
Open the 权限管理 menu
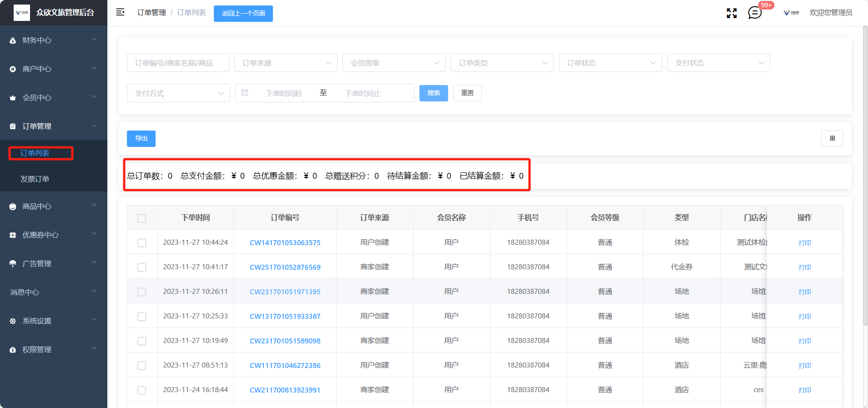pyautogui.click(x=54, y=350)
